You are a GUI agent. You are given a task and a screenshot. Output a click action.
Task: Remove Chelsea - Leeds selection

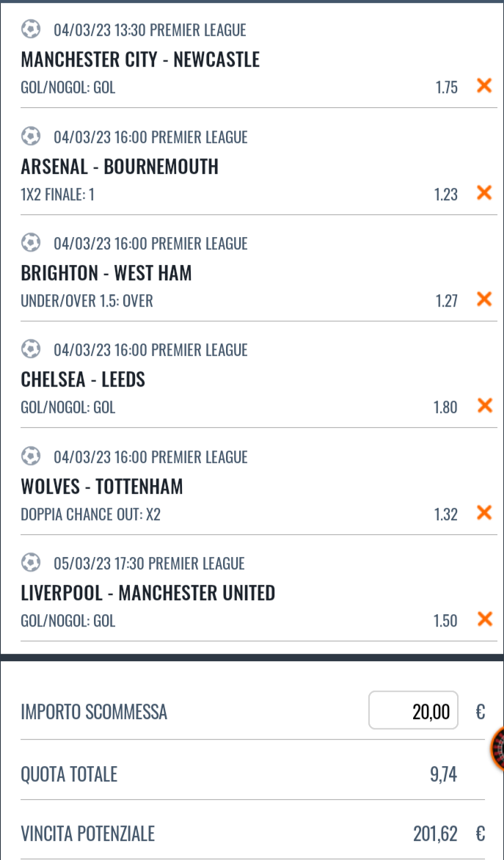point(484,406)
